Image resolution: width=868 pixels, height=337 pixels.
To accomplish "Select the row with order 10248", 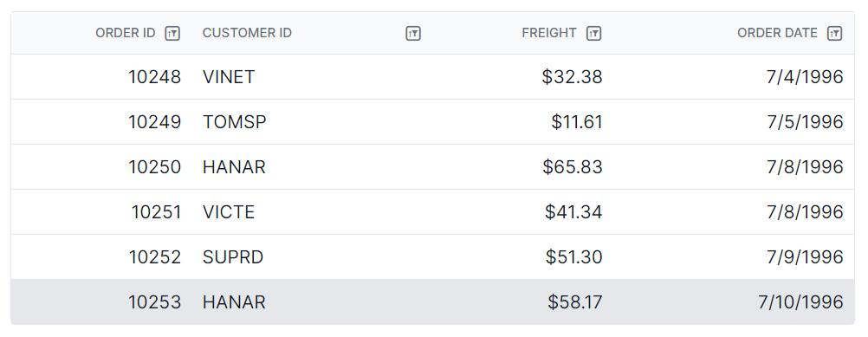I will tap(432, 77).
